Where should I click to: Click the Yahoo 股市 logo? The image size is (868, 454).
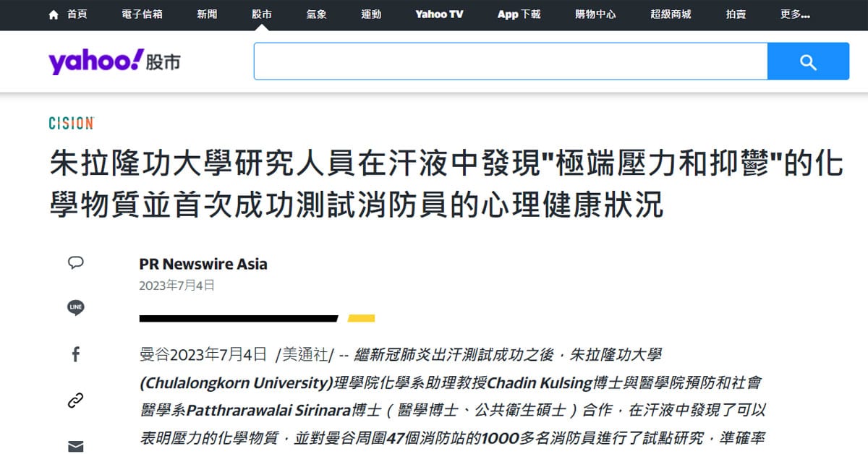(114, 62)
